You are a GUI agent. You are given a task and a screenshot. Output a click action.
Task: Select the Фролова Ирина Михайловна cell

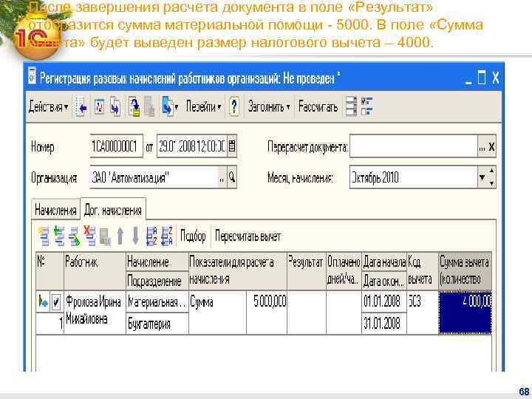[95, 312]
